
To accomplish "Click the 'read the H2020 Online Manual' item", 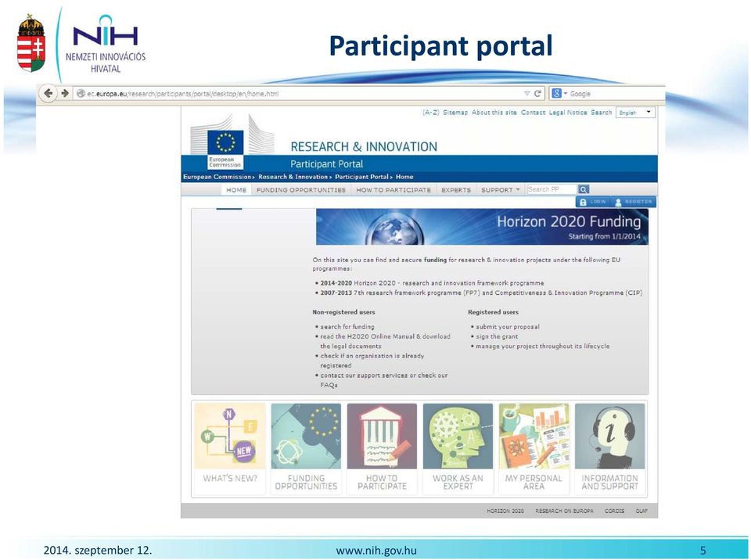I will pos(385,342).
